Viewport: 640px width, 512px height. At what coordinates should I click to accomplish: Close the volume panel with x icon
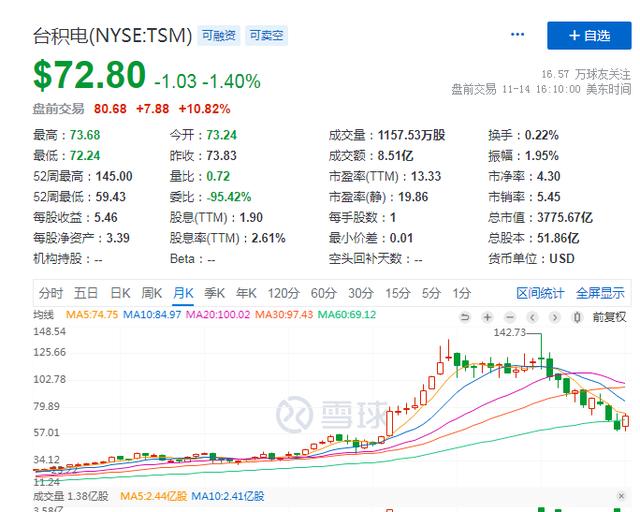coord(621,496)
